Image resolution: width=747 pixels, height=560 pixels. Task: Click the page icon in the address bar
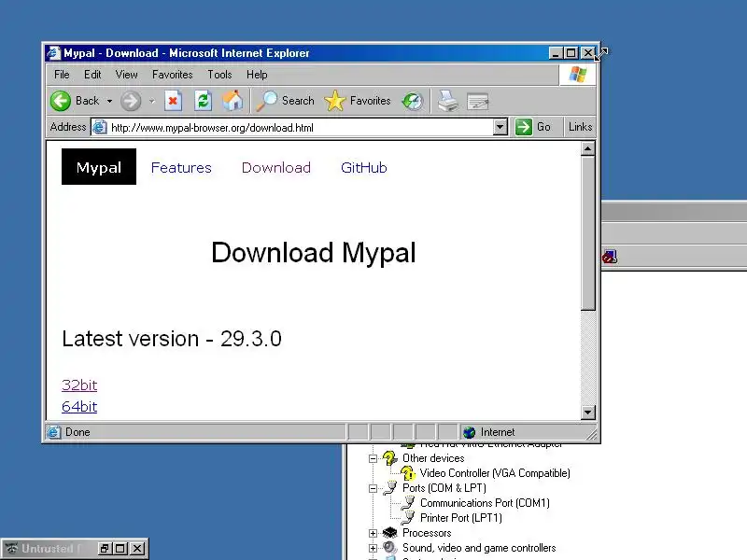(99, 127)
